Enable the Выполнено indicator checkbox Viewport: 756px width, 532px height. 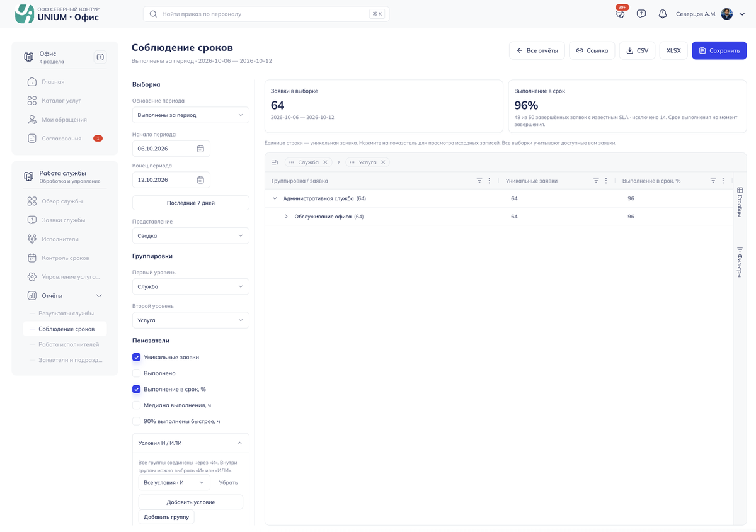136,373
